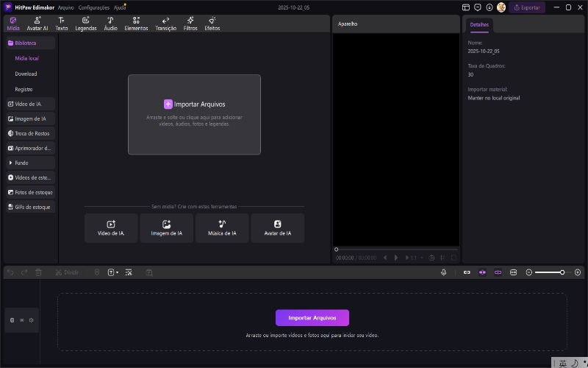Click the Exportar button
The height and width of the screenshot is (368, 588).
pos(527,7)
